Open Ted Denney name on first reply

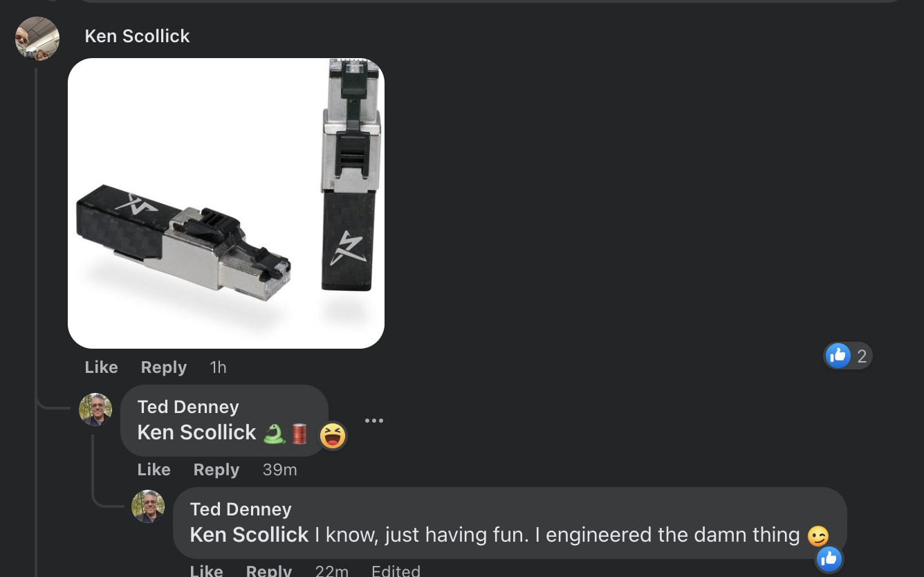tap(188, 407)
